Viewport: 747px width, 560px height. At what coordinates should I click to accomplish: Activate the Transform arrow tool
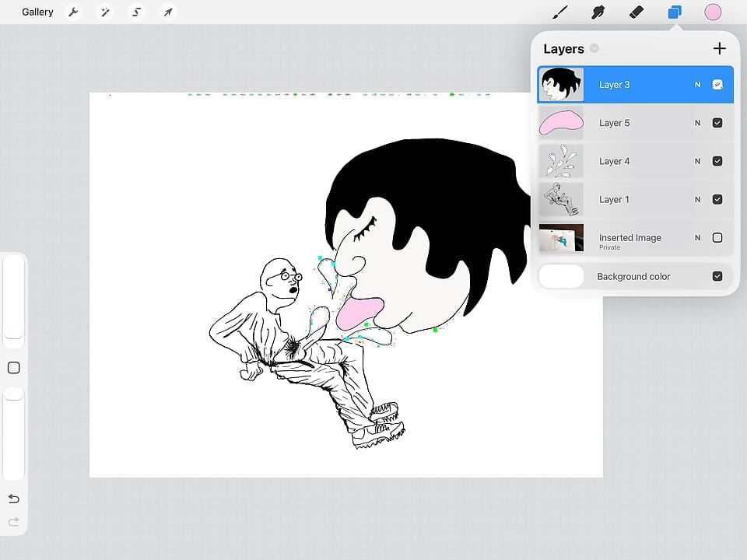click(168, 12)
